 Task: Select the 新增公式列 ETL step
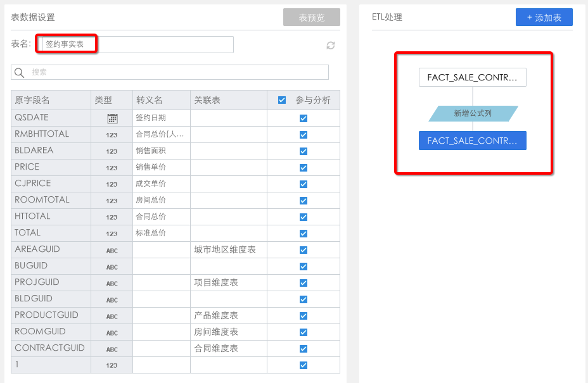pyautogui.click(x=473, y=113)
